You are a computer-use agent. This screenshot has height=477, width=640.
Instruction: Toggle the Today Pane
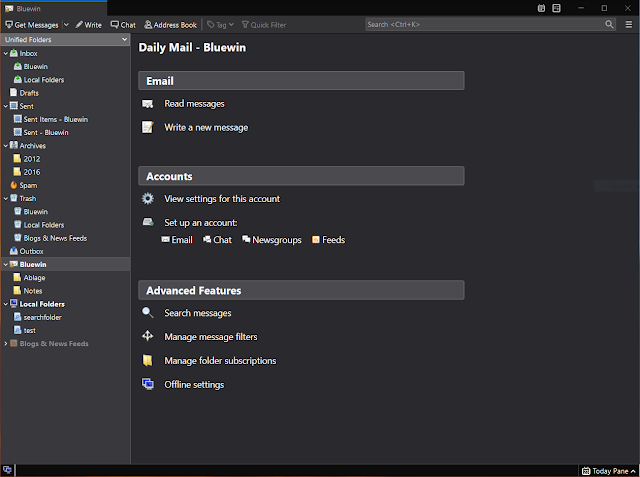click(x=606, y=470)
